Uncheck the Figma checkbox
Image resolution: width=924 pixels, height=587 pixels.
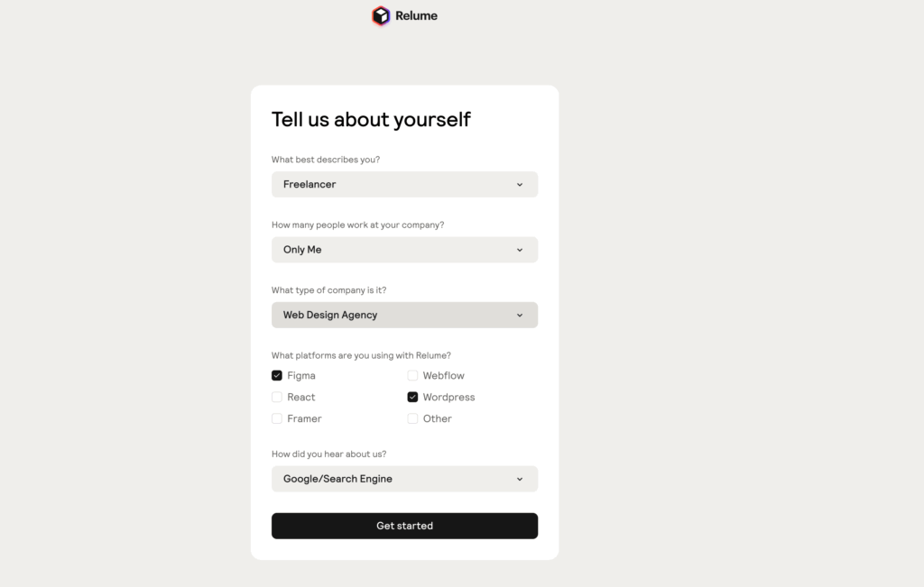277,375
